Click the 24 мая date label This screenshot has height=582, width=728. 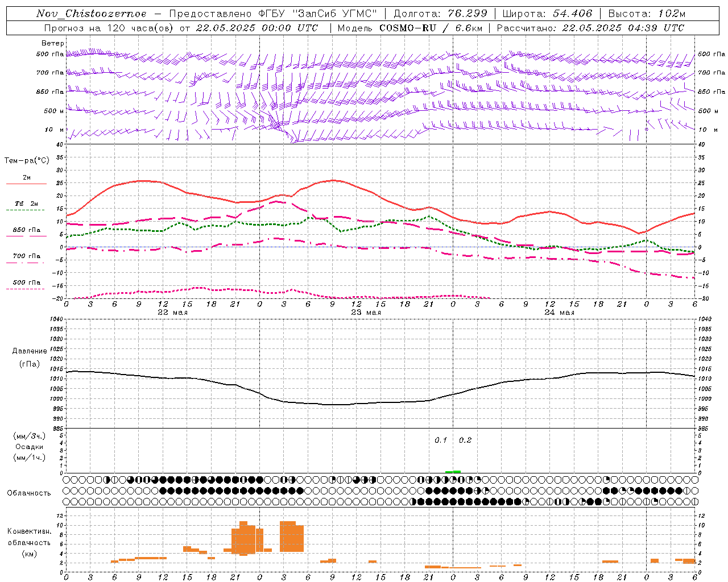[x=559, y=313]
